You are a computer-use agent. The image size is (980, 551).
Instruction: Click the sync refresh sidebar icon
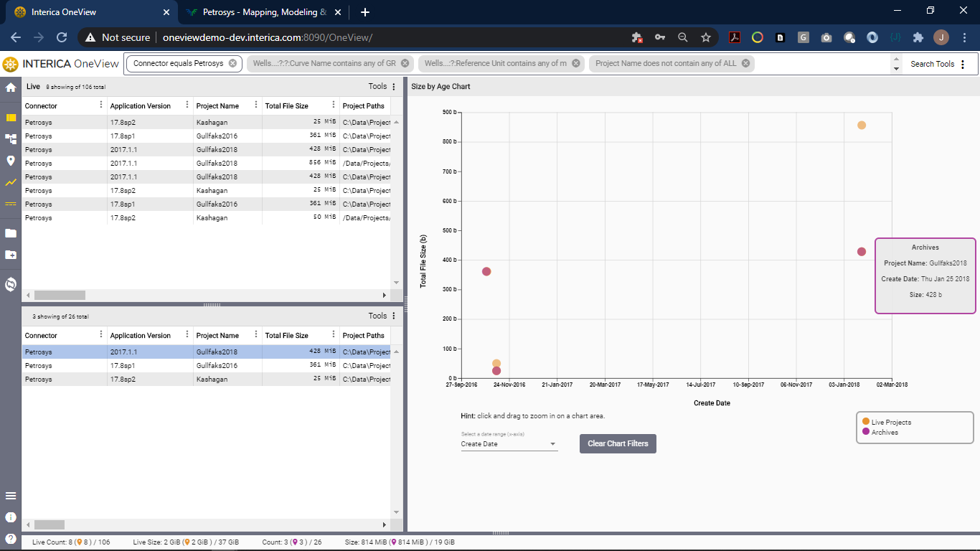click(11, 284)
